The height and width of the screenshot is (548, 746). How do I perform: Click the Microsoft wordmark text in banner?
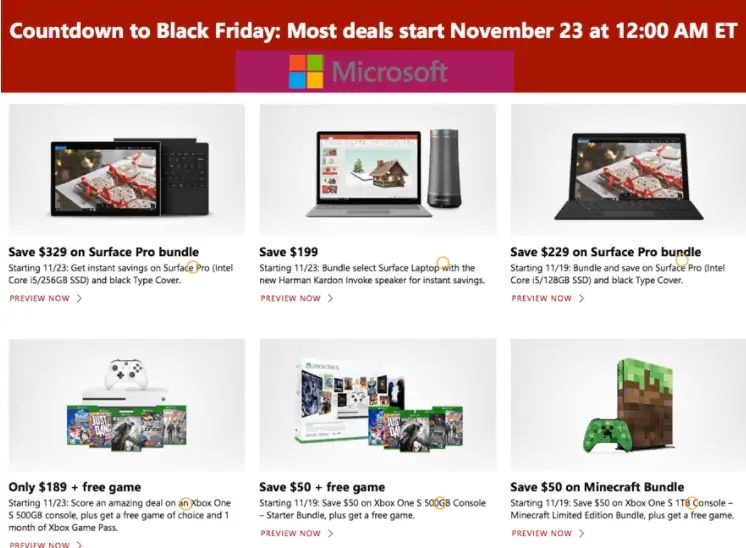point(390,72)
